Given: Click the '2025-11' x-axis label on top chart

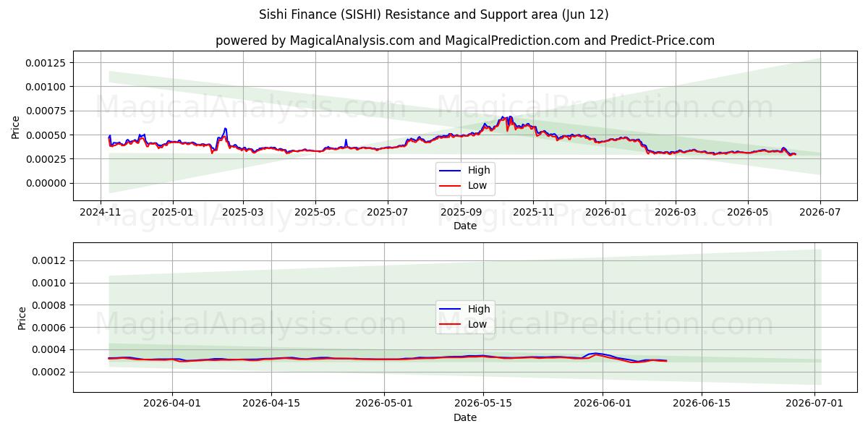Looking at the screenshot, I should 532,213.
